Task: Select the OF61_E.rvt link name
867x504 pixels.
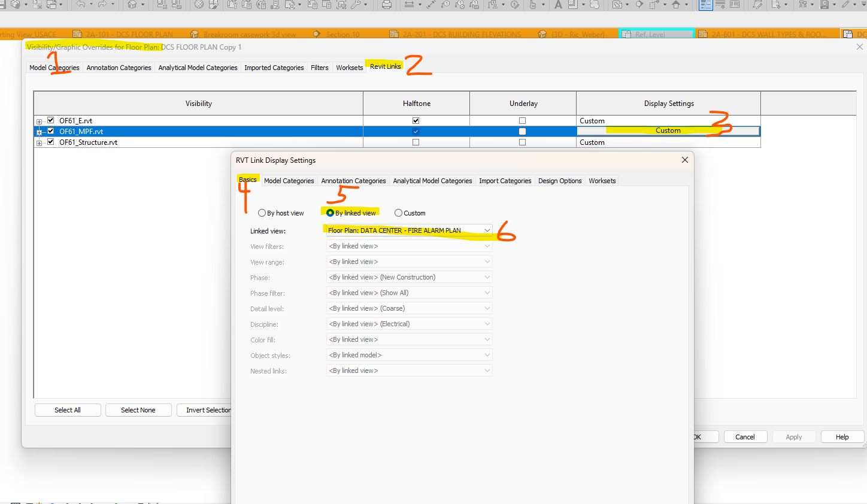Action: coord(75,121)
